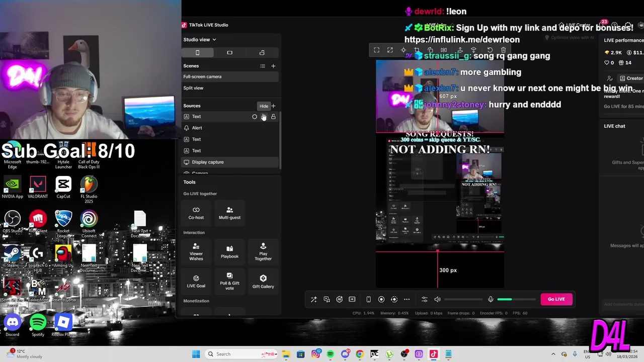Mute the speaker audio icon

tap(437, 300)
